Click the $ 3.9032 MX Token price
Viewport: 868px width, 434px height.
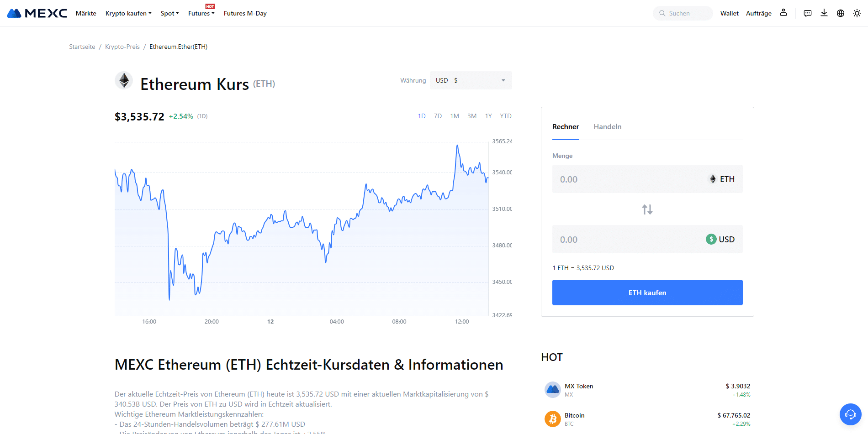pos(738,386)
